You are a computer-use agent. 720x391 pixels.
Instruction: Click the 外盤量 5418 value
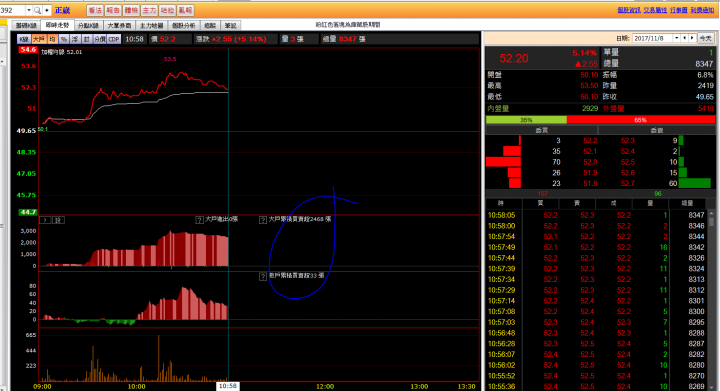pyautogui.click(x=705, y=108)
